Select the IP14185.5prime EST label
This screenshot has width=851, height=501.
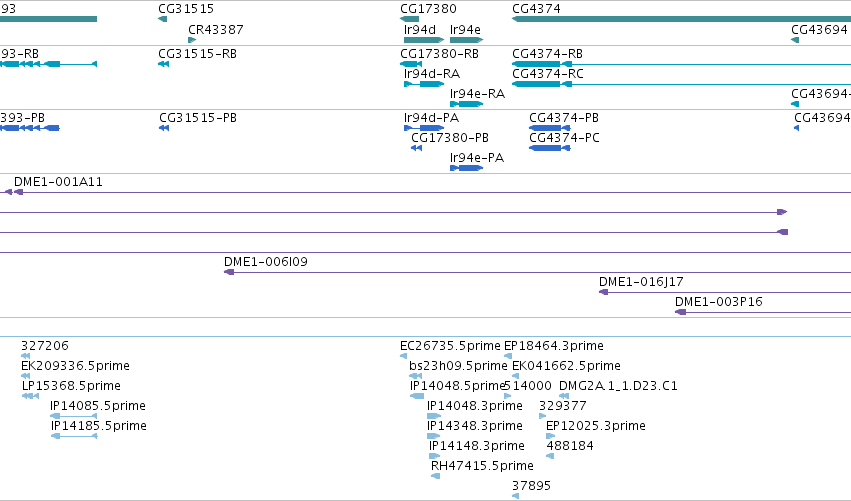[x=98, y=426]
